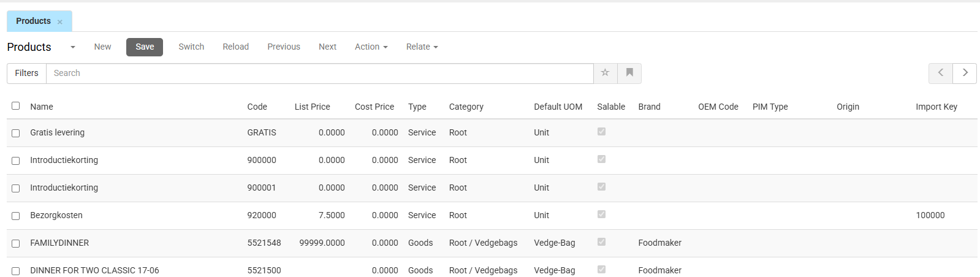This screenshot has height=277, width=980.
Task: Expand the Products view dropdown arrow
Action: 72,47
